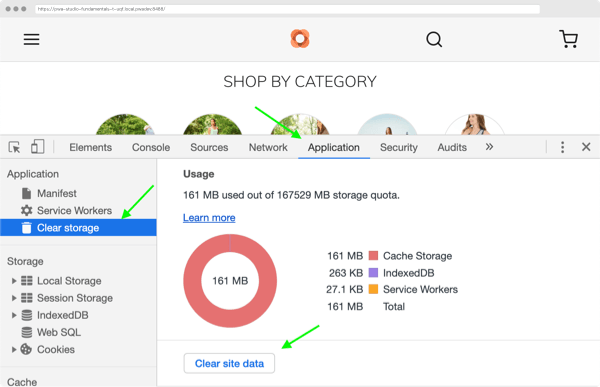Switch to the Network tab

(x=268, y=147)
